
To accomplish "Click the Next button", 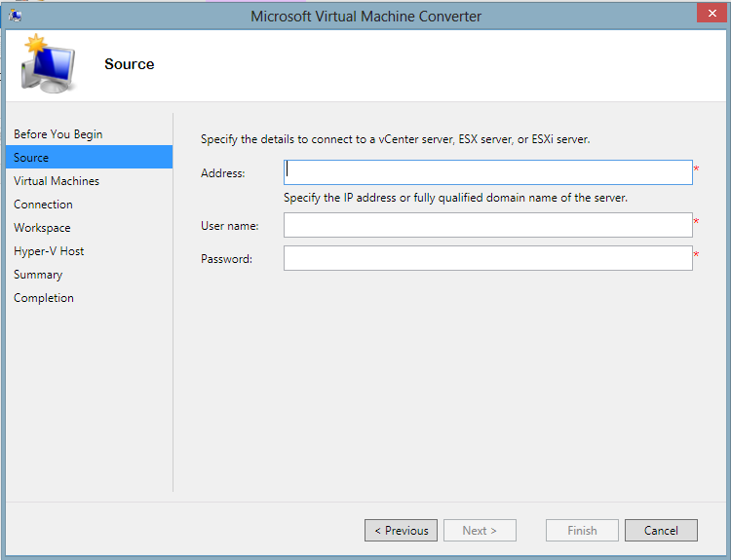I will click(480, 531).
